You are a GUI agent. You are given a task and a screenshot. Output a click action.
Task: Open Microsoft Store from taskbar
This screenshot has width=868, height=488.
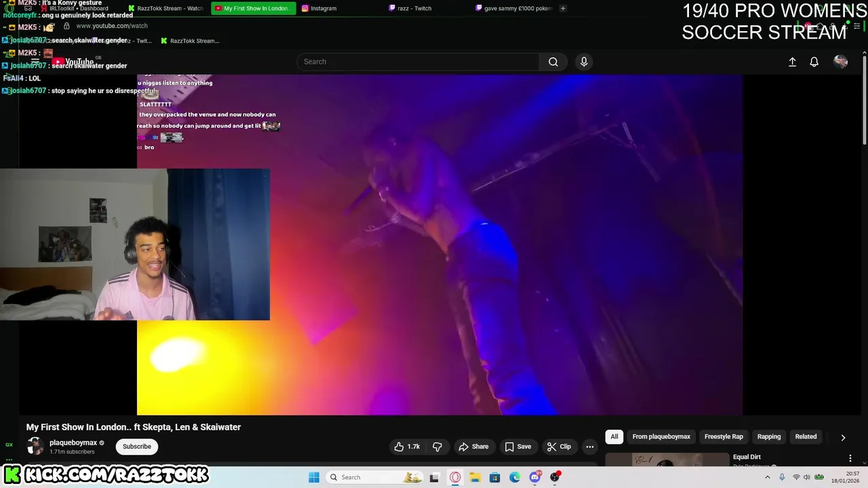(x=495, y=477)
